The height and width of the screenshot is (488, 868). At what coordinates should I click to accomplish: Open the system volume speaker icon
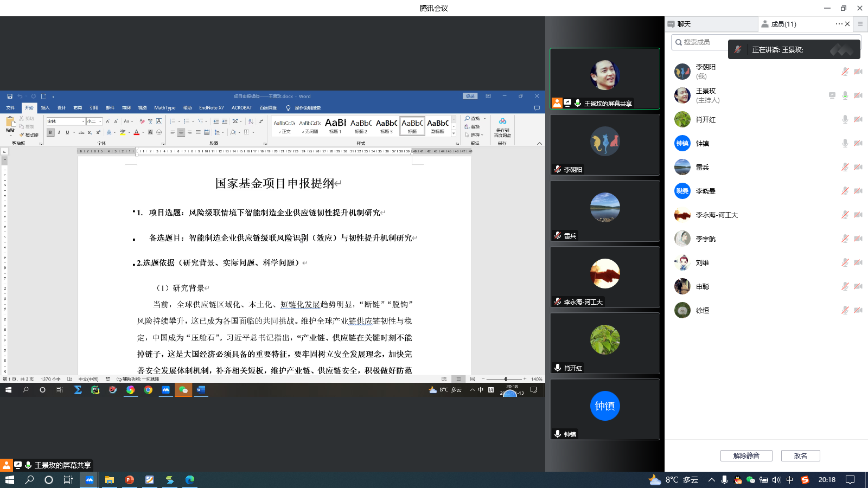click(776, 480)
